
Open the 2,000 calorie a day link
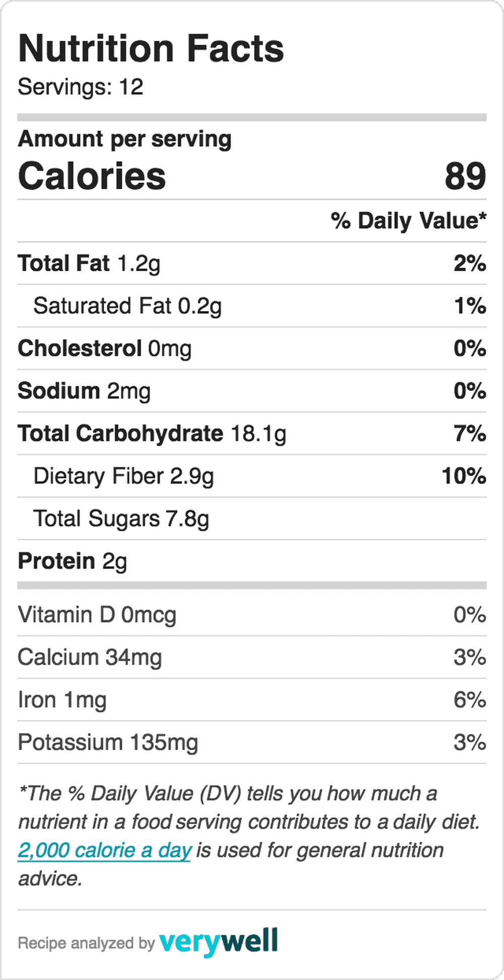tap(104, 850)
